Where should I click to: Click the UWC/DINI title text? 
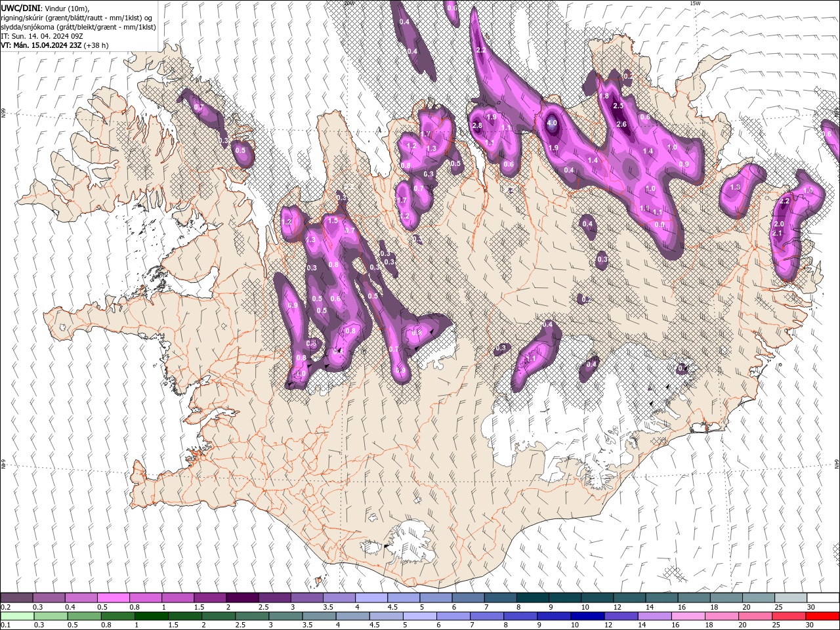[x=21, y=8]
